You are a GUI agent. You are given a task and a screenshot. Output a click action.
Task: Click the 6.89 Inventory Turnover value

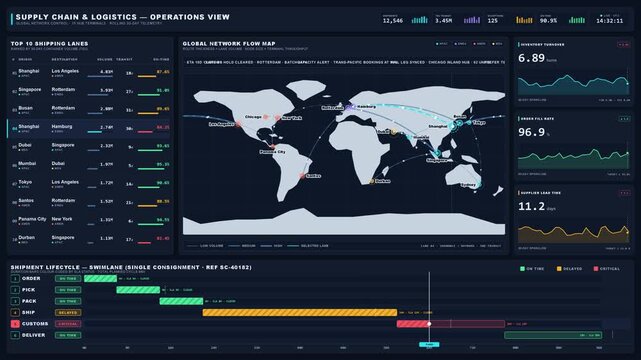tap(531, 58)
